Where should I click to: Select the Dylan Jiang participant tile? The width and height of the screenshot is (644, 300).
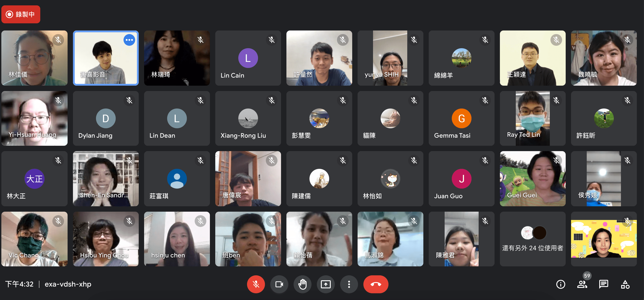[x=105, y=118]
